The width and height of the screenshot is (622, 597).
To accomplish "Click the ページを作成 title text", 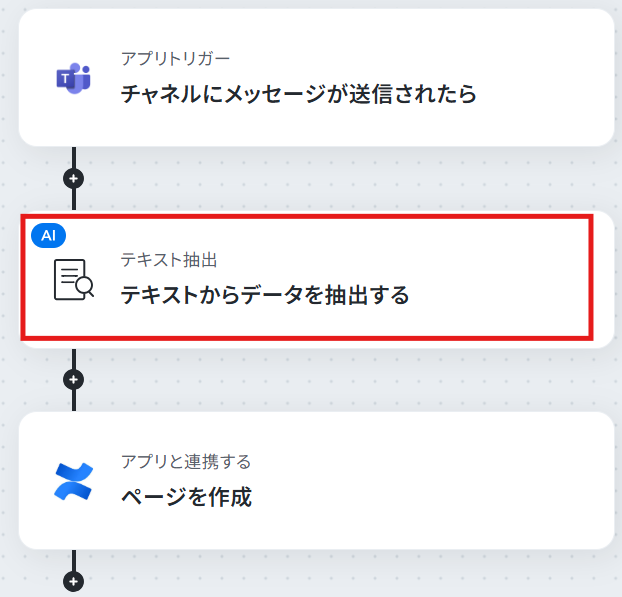I will [x=186, y=497].
